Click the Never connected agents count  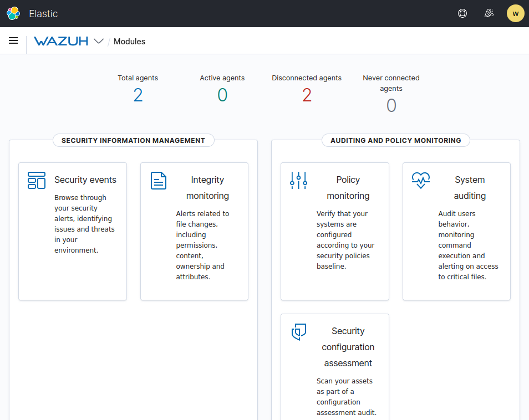[x=391, y=105]
